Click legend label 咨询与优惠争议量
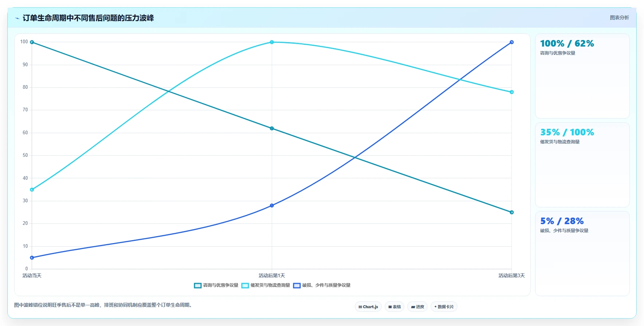The width and height of the screenshot is (644, 326). (220, 285)
